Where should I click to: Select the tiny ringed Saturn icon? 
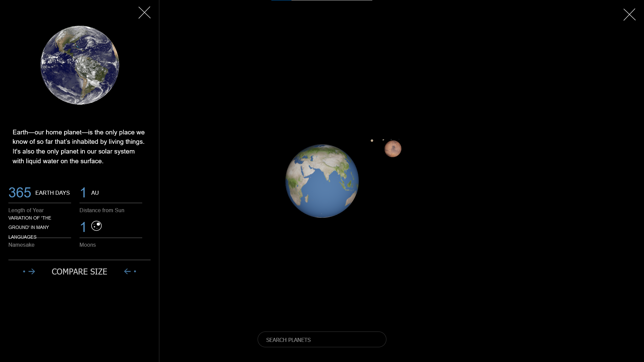tap(383, 140)
